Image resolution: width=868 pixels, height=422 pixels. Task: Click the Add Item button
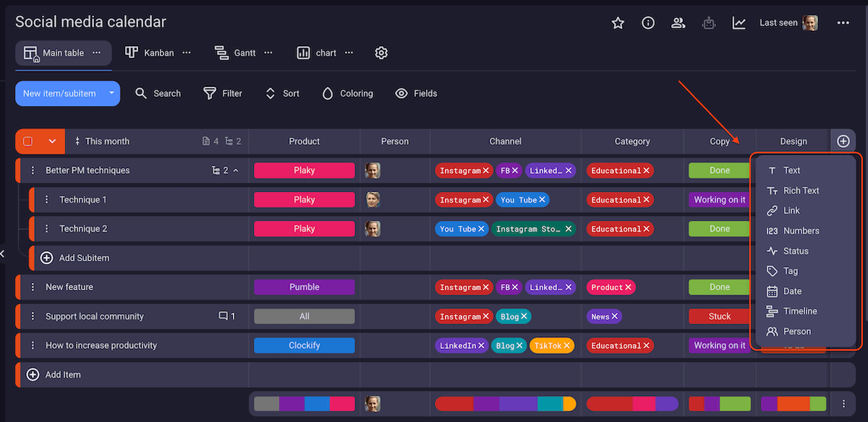[54, 374]
